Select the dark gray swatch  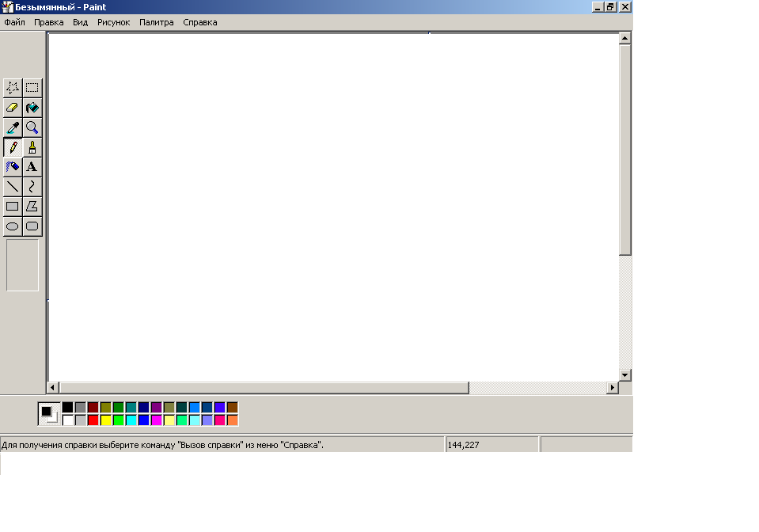pos(81,408)
